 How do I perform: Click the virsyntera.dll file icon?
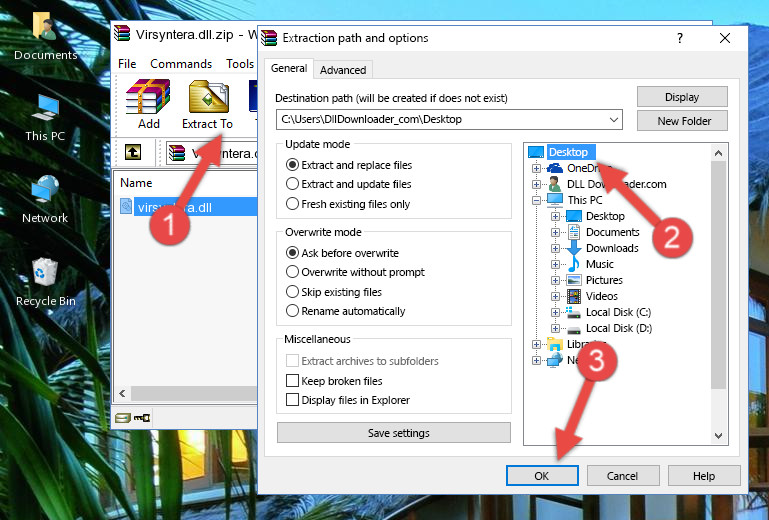click(x=126, y=206)
